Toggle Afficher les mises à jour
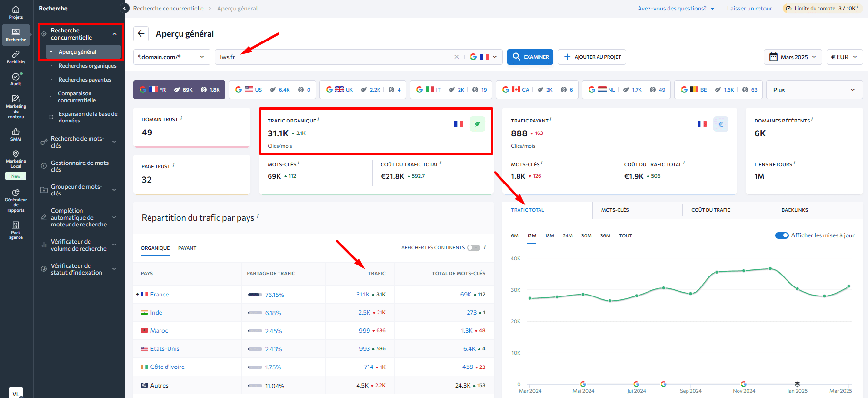Viewport: 868px width, 398px height. (782, 235)
